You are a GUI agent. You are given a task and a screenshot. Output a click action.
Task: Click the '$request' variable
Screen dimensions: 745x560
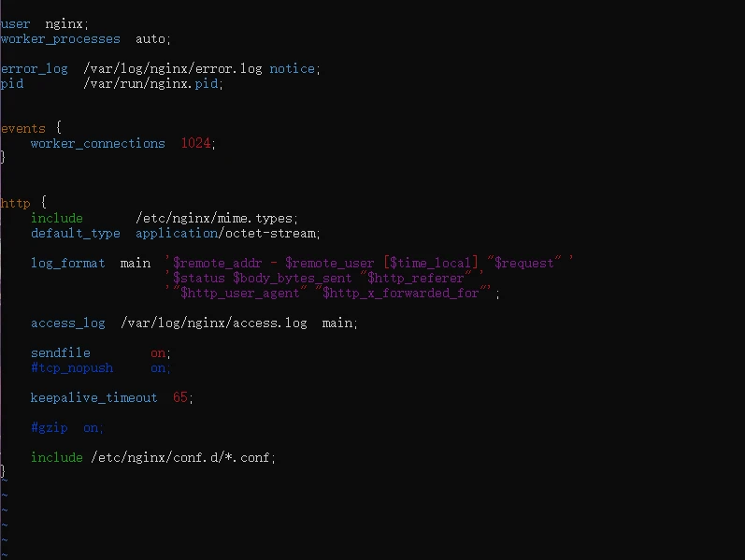tap(524, 264)
